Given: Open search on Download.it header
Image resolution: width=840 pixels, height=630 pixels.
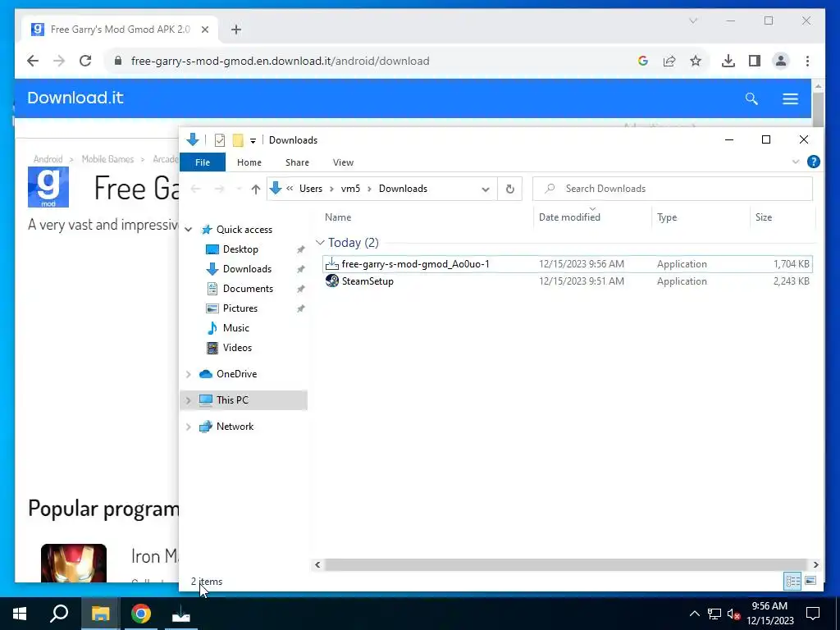Looking at the screenshot, I should (751, 98).
